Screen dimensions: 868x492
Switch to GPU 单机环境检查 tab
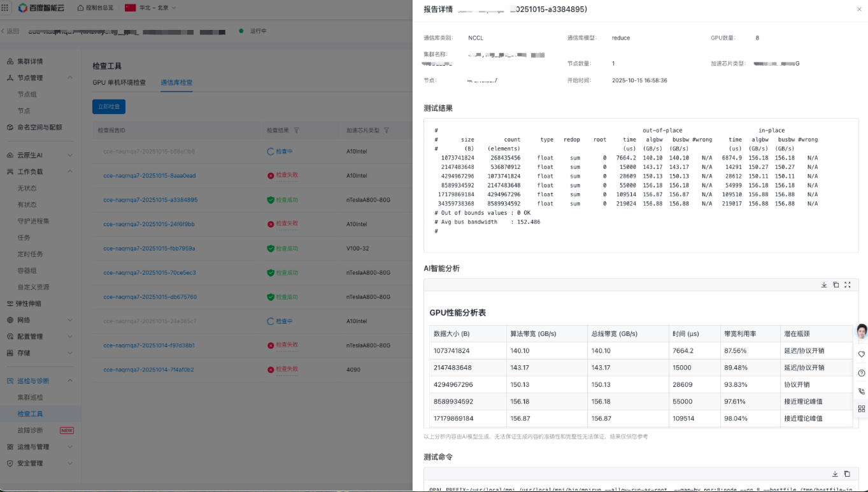119,83
